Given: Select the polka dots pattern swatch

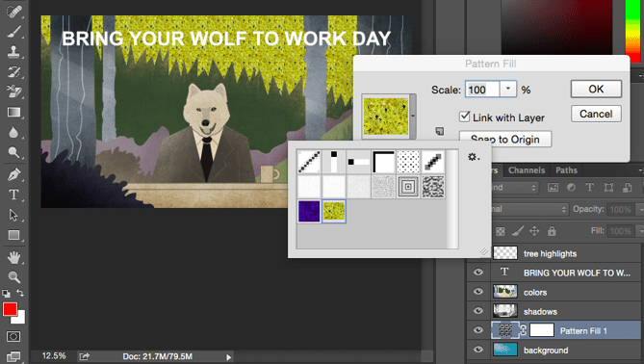Looking at the screenshot, I should click(408, 162).
